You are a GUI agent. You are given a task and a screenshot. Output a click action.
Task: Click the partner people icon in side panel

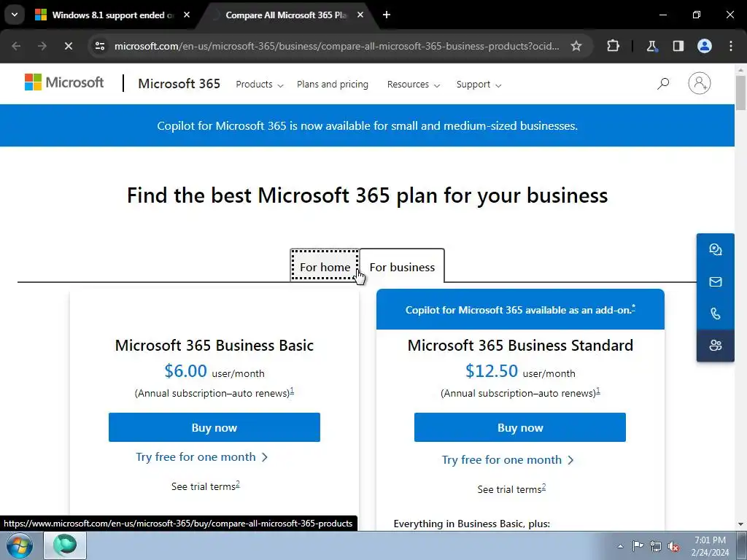click(x=715, y=345)
